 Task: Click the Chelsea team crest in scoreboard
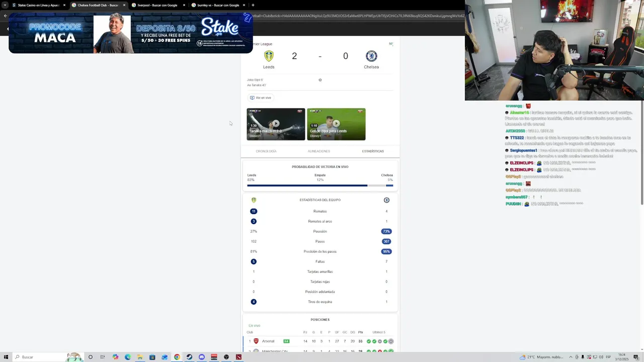[371, 56]
